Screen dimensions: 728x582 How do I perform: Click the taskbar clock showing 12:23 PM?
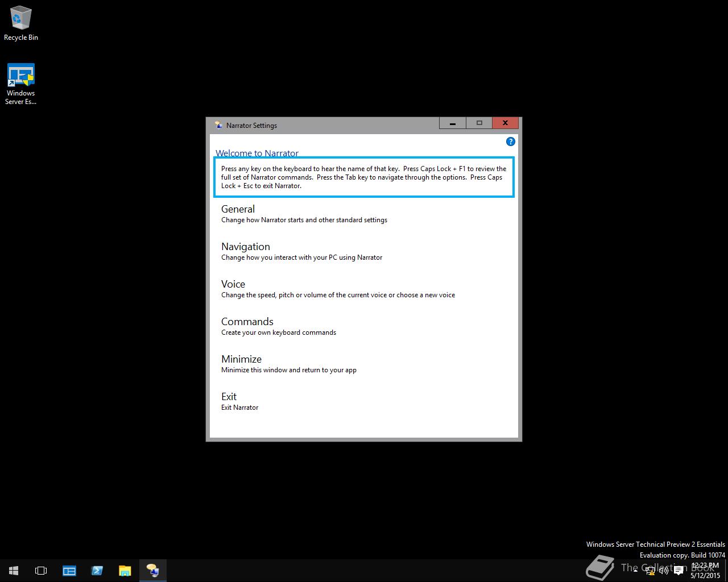point(705,571)
